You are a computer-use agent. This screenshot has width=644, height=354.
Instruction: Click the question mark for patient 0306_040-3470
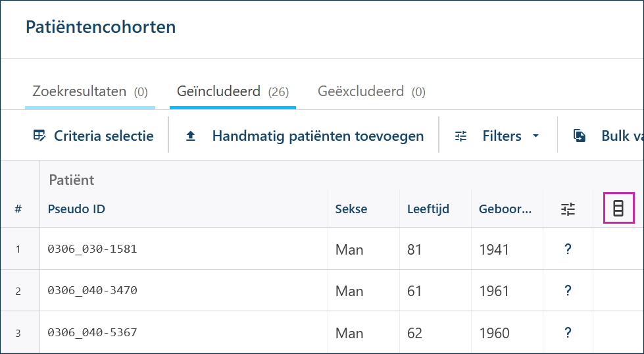tap(568, 290)
